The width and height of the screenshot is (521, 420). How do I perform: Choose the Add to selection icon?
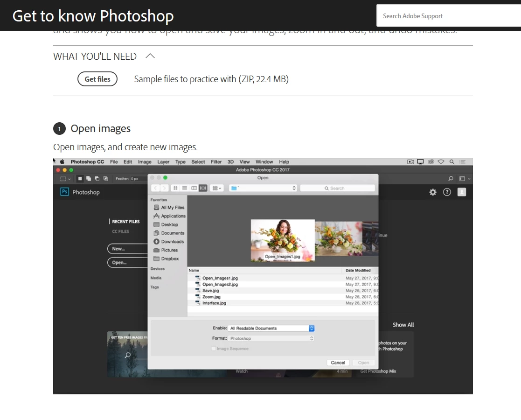click(x=88, y=179)
